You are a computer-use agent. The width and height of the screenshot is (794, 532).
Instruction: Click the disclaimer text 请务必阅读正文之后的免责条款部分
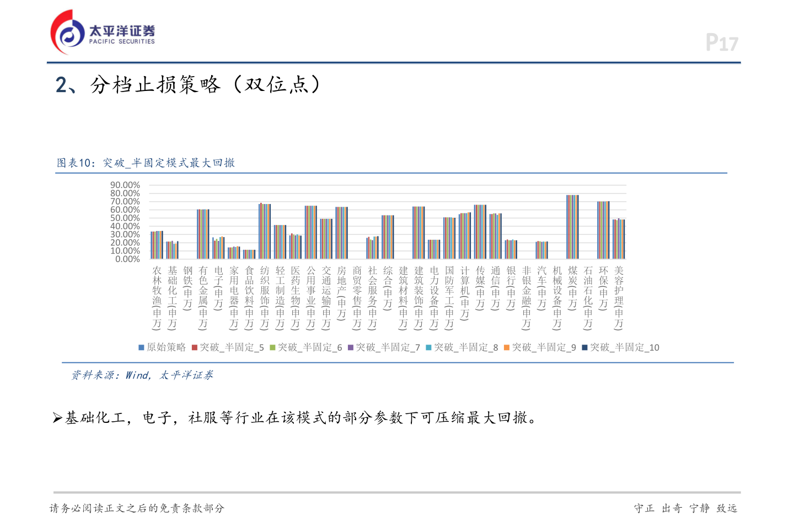click(x=137, y=508)
